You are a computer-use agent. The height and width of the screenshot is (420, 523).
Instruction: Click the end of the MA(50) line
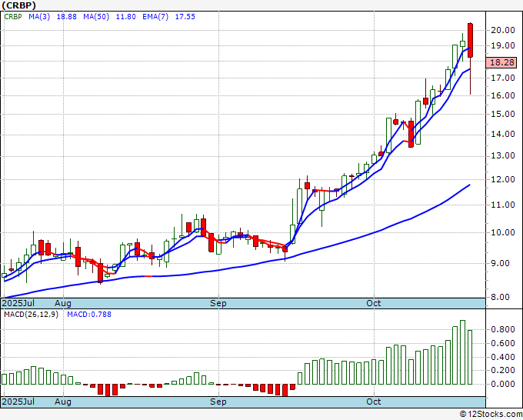click(x=470, y=185)
